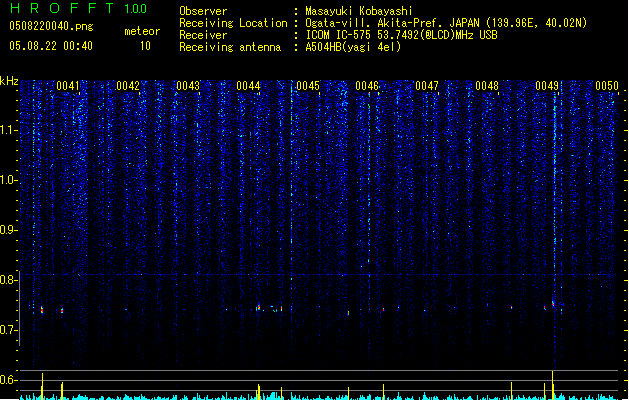
Task: Click the 0.8 kHz axis tick label
Action: click(8, 280)
